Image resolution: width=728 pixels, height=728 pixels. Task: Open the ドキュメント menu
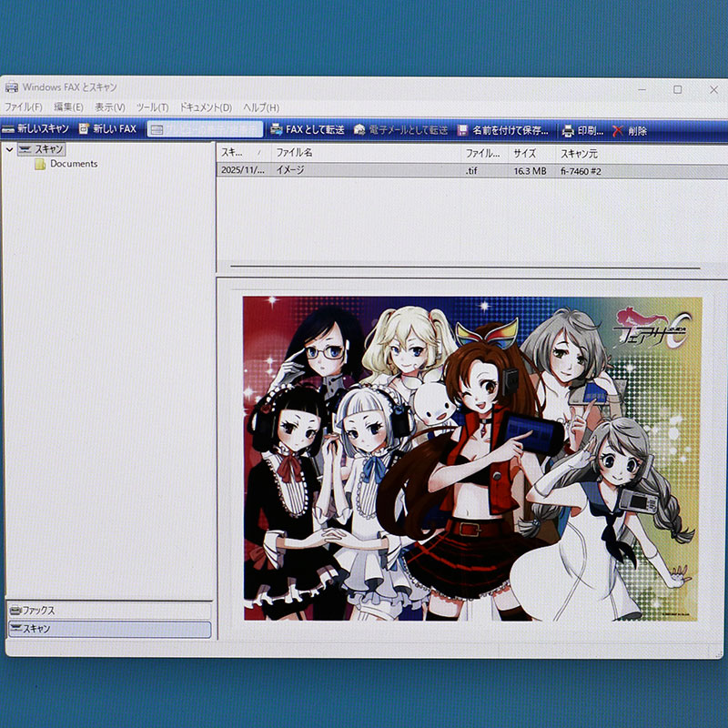pyautogui.click(x=205, y=106)
